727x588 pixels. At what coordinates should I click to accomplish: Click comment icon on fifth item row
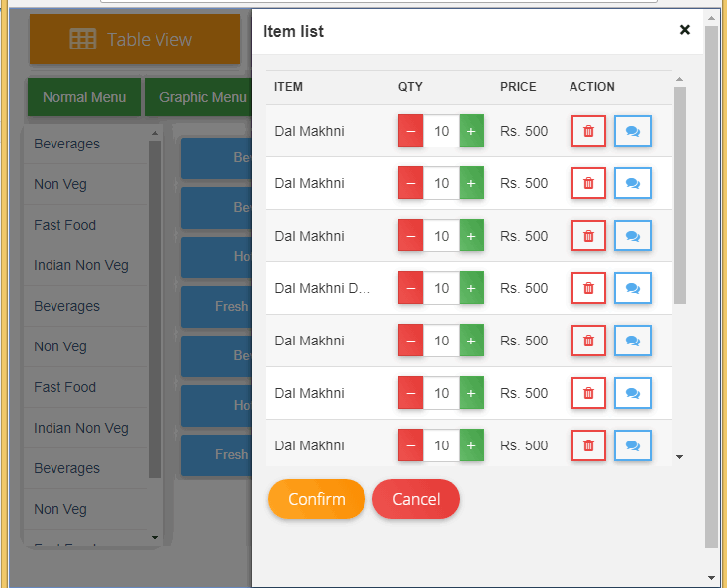[x=632, y=341]
